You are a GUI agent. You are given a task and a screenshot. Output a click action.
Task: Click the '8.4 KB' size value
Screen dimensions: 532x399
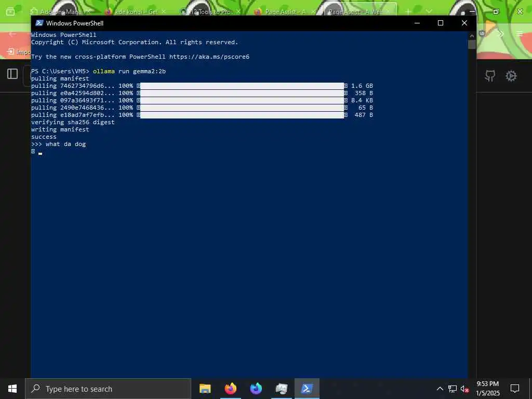(362, 100)
